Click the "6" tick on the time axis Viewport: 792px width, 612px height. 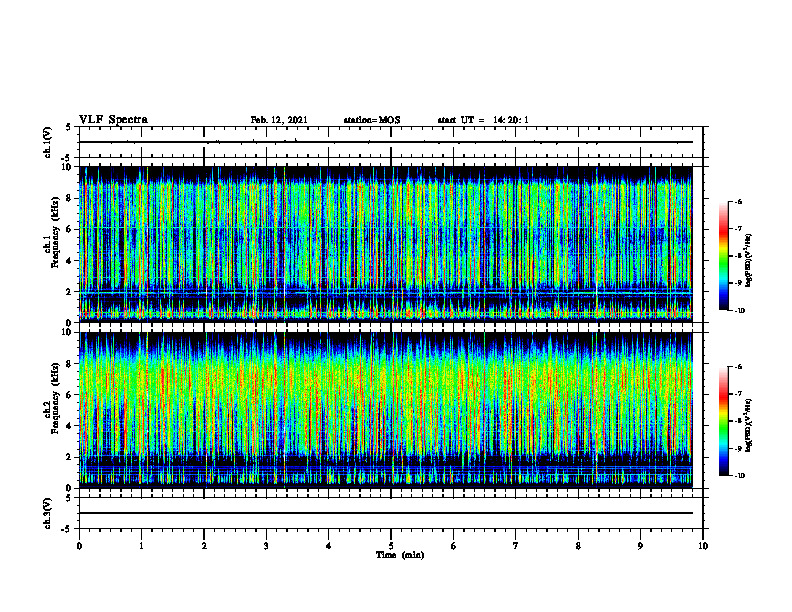[454, 546]
